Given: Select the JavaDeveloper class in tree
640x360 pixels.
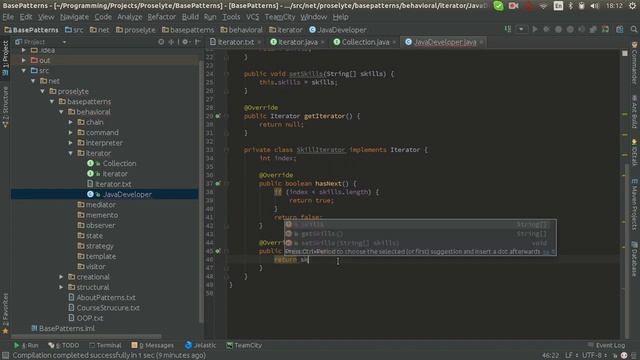Looking at the screenshot, I should [x=119, y=194].
